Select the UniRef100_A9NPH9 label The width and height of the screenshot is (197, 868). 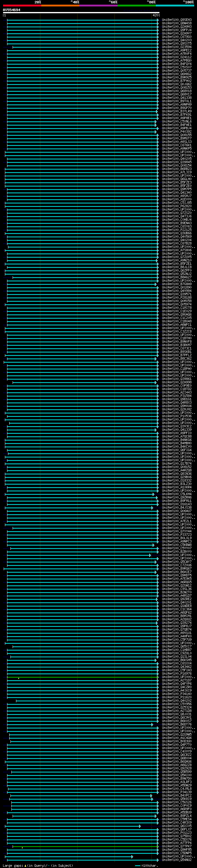177,104
